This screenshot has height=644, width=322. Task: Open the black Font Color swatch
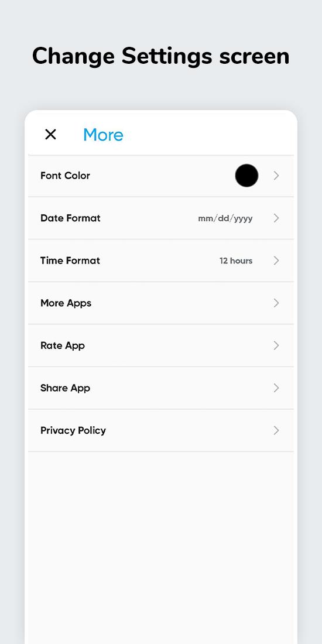[246, 176]
